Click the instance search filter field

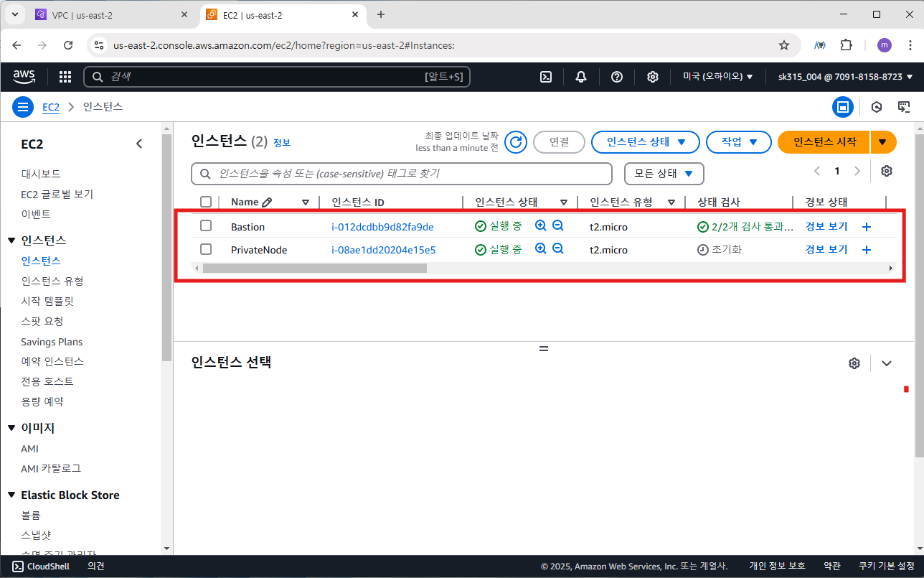point(402,174)
